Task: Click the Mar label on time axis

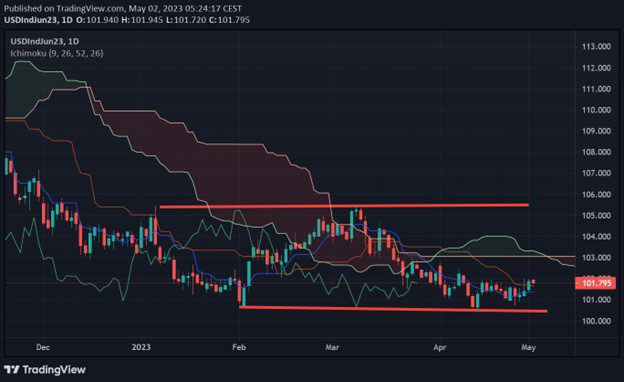Action: 332,347
